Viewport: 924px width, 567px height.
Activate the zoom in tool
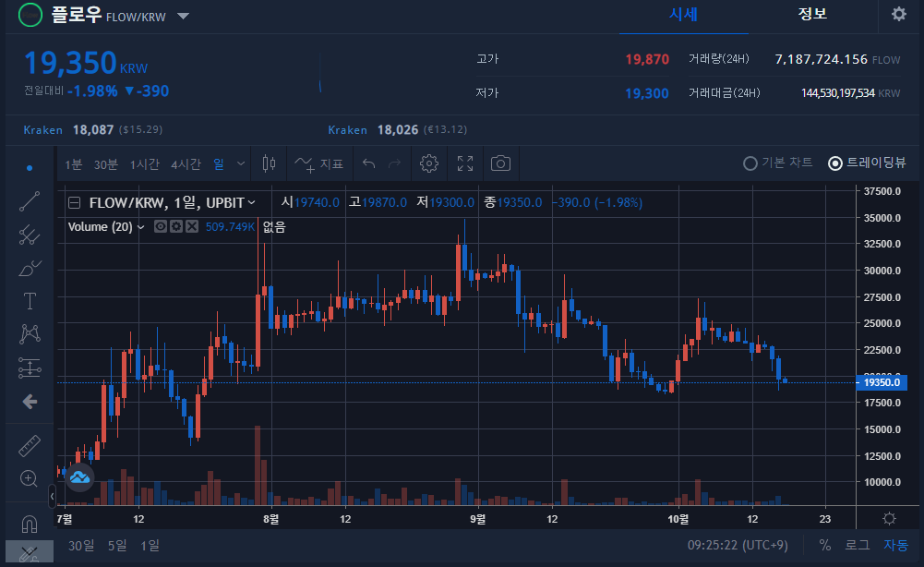(x=29, y=478)
